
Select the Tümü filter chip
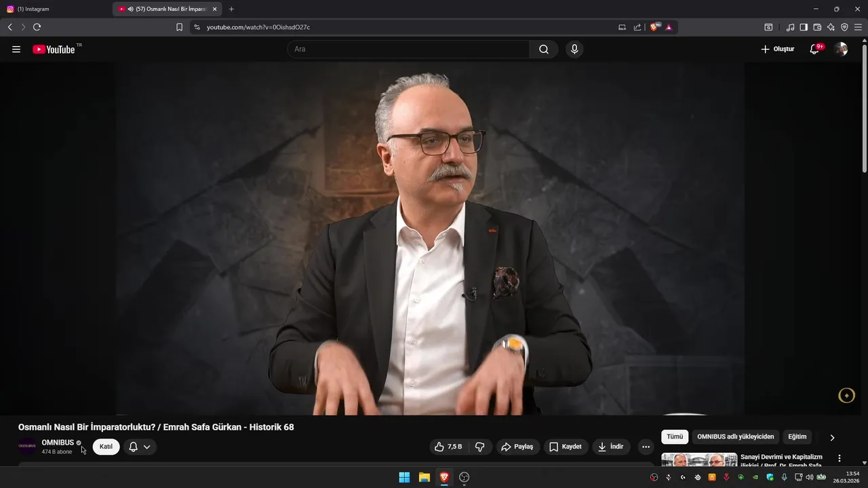click(x=675, y=437)
